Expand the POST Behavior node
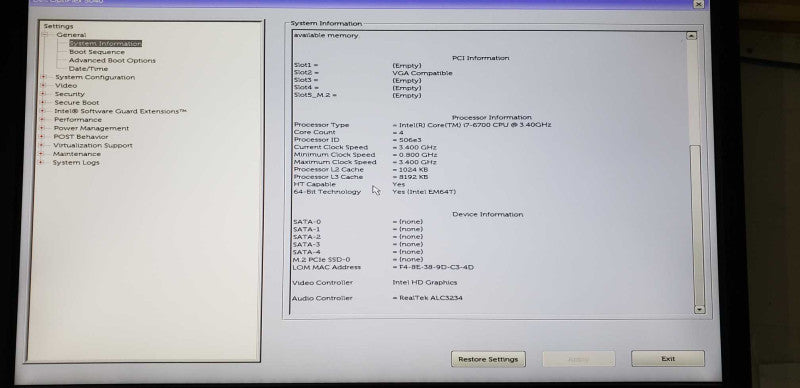This screenshot has height=388, width=800. tap(42, 136)
